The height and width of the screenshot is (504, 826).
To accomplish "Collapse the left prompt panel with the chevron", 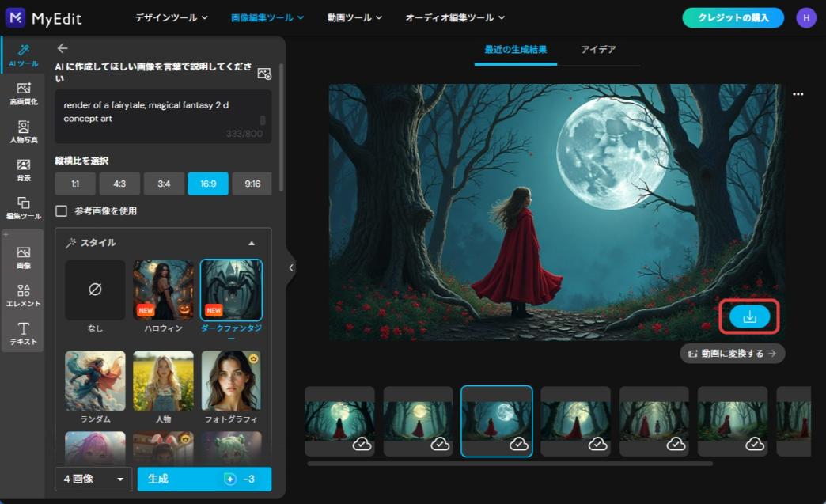I will pyautogui.click(x=291, y=267).
